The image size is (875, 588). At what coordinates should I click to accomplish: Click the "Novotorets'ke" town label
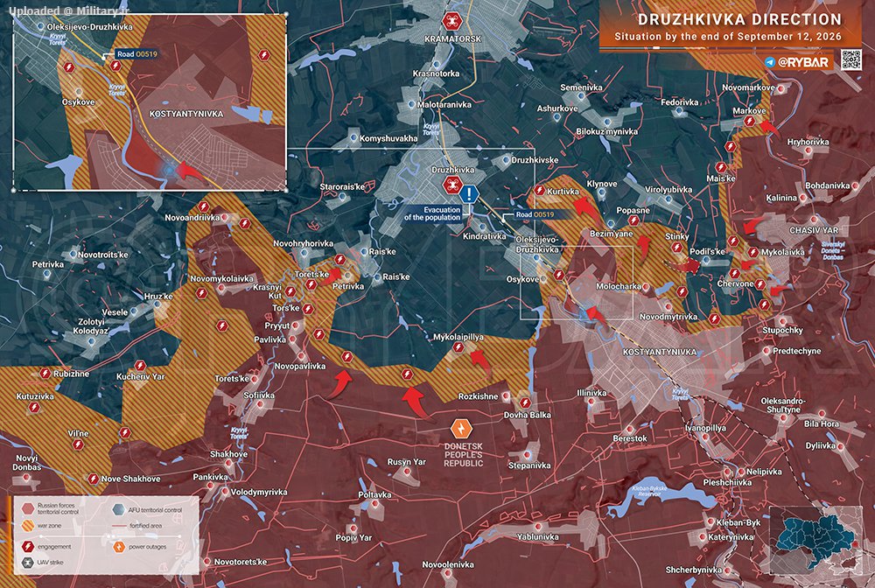(x=241, y=562)
